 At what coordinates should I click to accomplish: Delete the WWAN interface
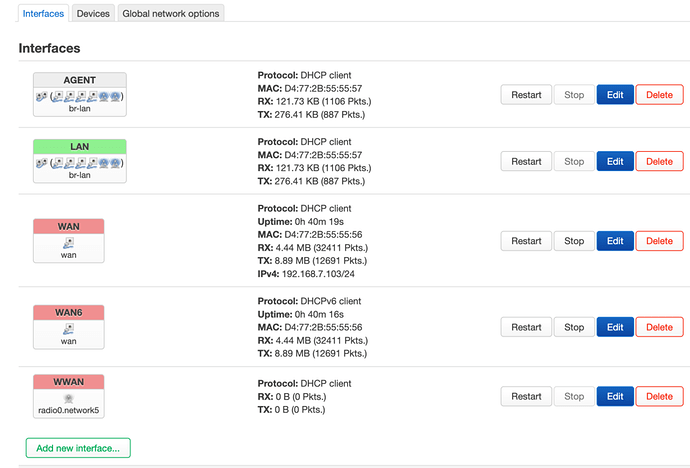click(x=659, y=396)
